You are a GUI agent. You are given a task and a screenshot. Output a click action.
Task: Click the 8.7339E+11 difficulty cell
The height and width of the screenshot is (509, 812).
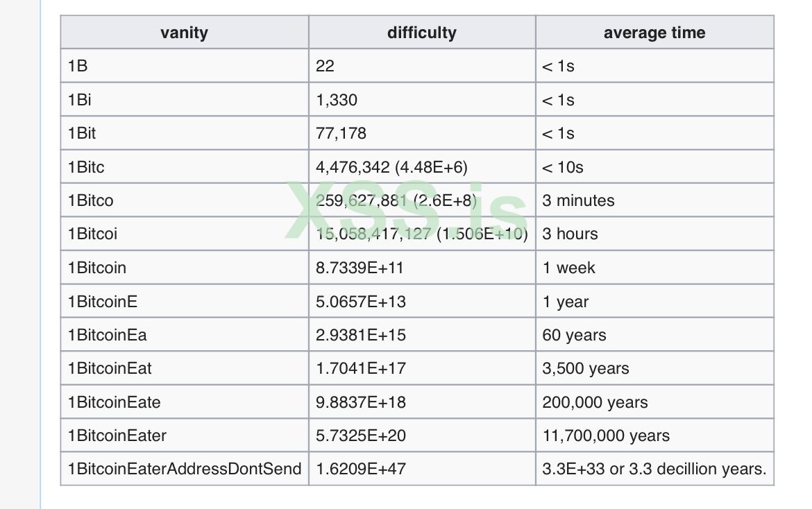pos(360,268)
